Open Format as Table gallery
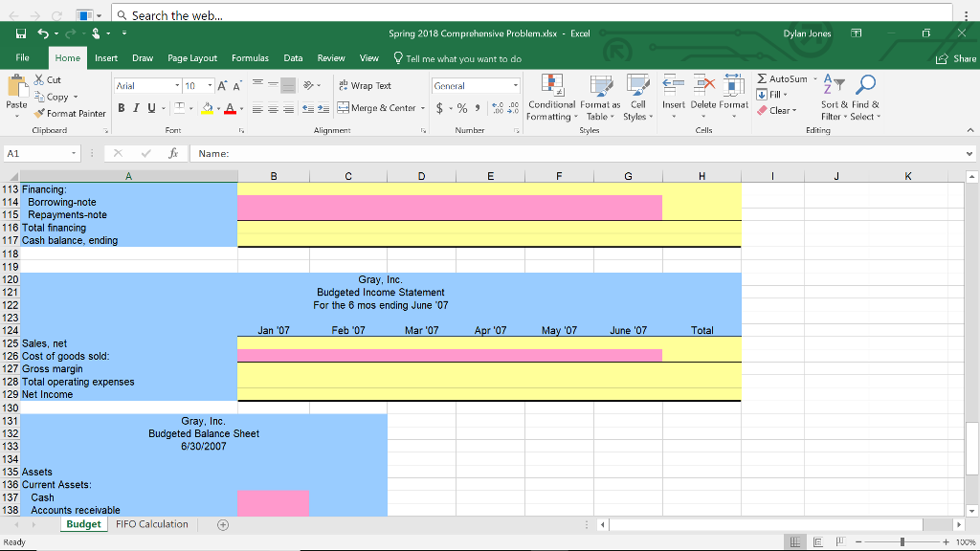Viewport: 980px width, 551px height. click(600, 98)
